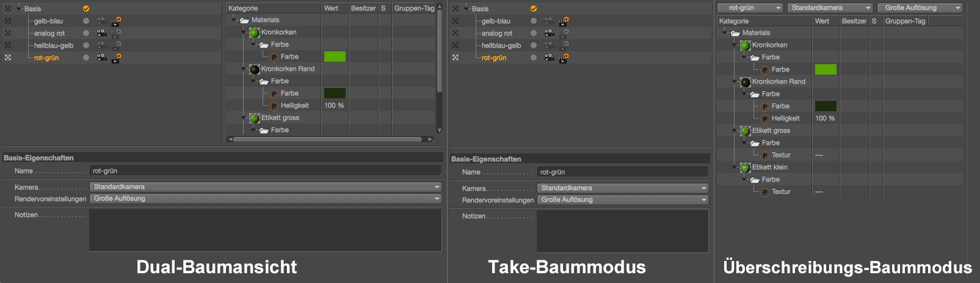Viewport: 980px width, 283px height.
Task: Select 'rot-grün' take in Dual-Baumansicht tree
Action: click(x=46, y=57)
